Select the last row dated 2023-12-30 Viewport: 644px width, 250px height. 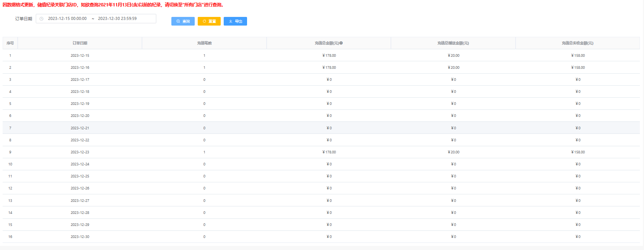[x=80, y=237]
